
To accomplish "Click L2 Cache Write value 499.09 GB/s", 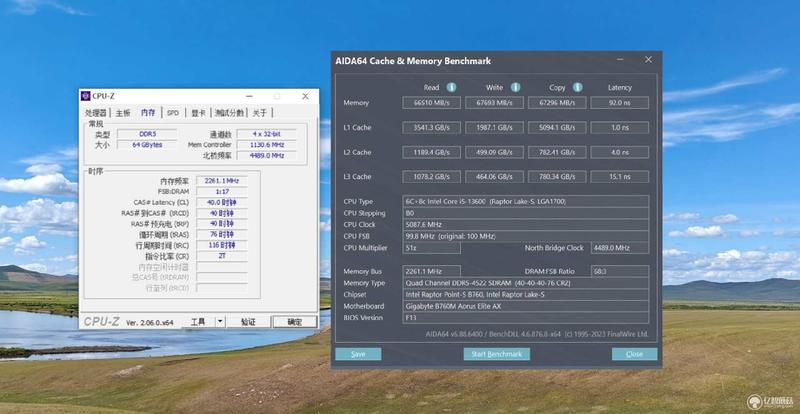I will (494, 152).
